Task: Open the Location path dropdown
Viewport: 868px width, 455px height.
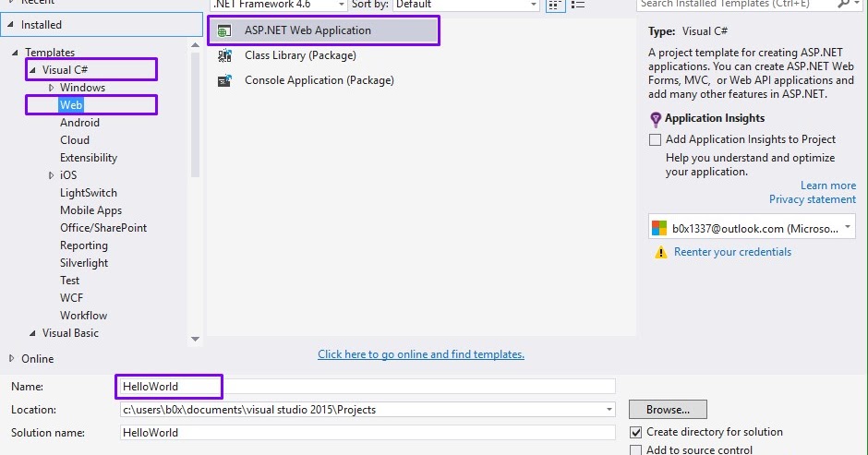Action: coord(609,410)
